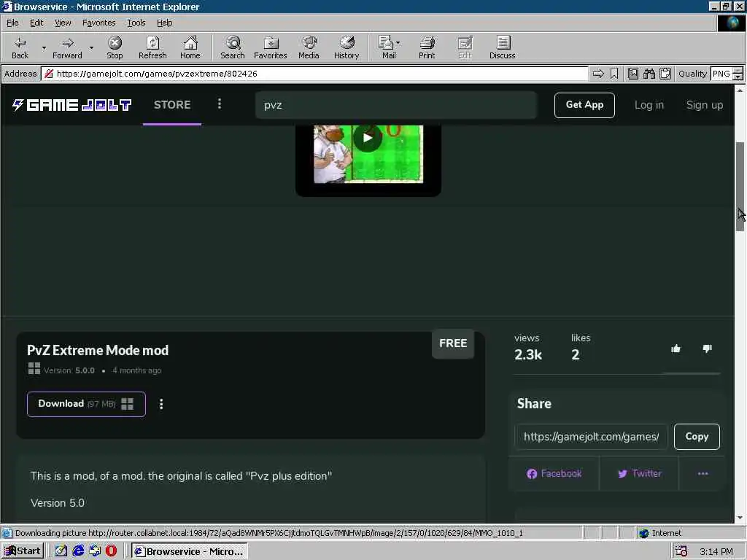Viewport: 747px width, 560px height.
Task: Click the page scrollbar down arrow
Action: 740,518
